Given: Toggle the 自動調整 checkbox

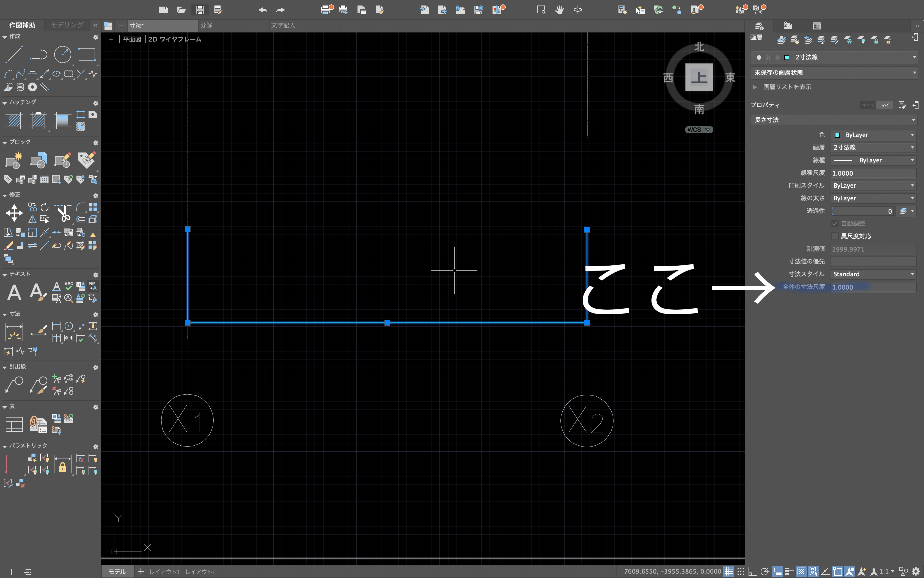Looking at the screenshot, I should [835, 223].
